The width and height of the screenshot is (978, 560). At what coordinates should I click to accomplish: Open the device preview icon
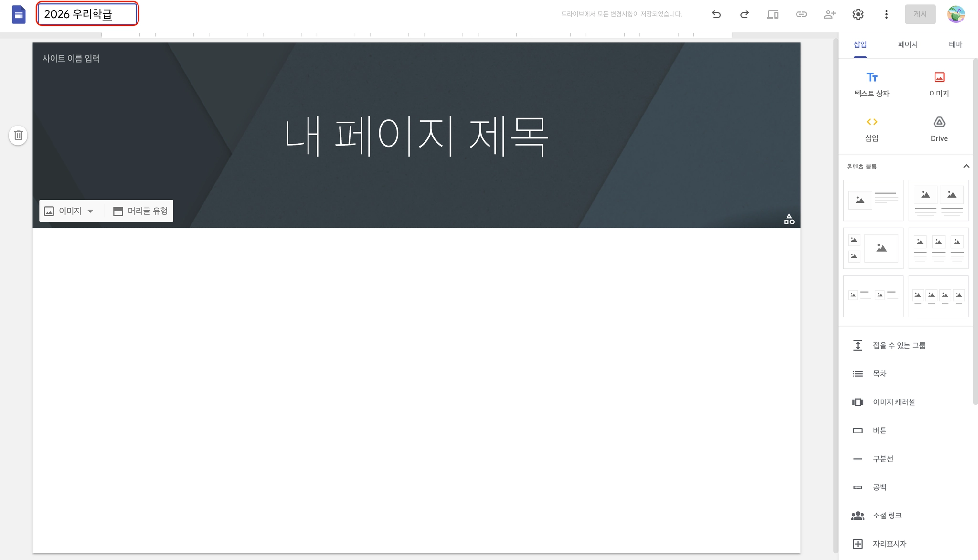click(773, 14)
